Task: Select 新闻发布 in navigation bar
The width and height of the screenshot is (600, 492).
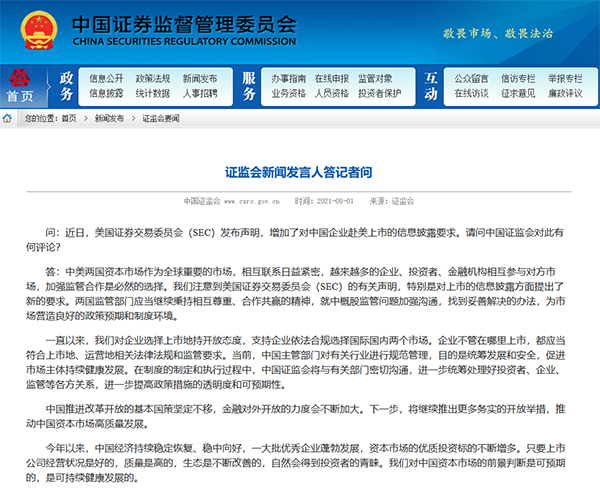Action: [199, 77]
